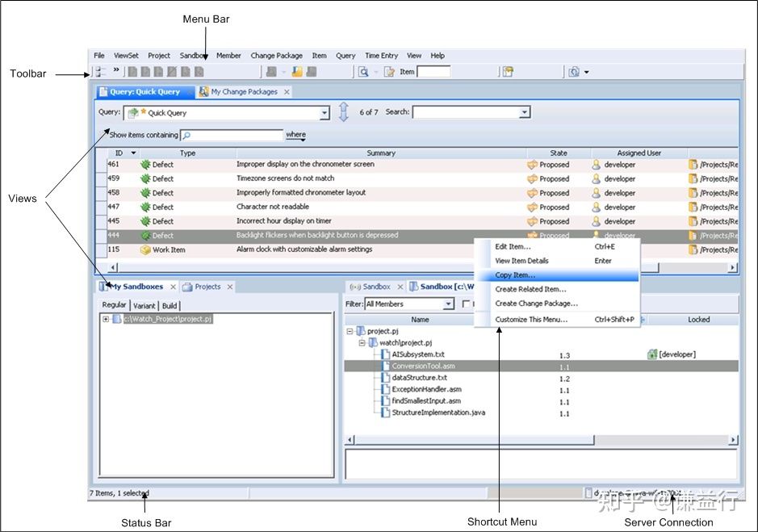The image size is (758, 532).
Task: Toggle the checkbox beside All Members filter
Action: [x=466, y=304]
